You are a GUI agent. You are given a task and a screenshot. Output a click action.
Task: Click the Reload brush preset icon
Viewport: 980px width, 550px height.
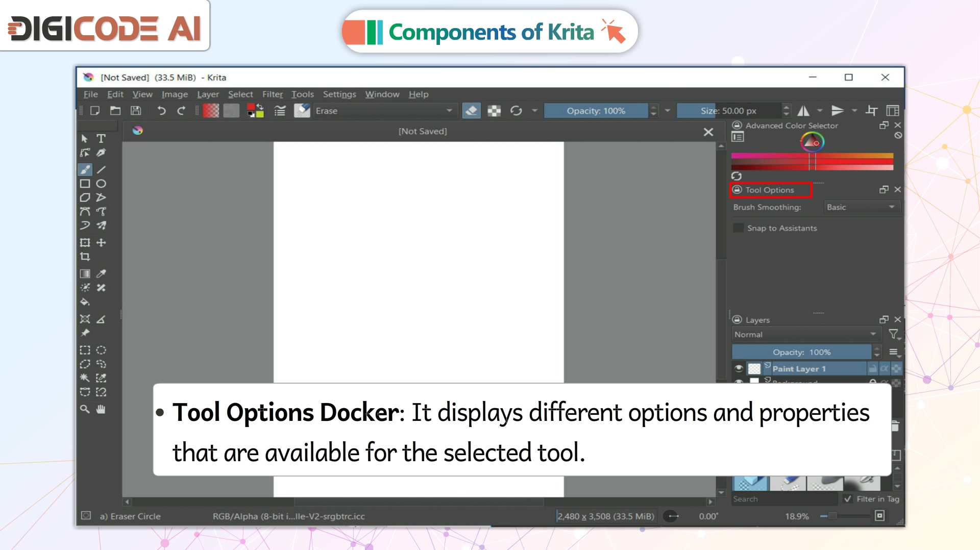coord(516,111)
